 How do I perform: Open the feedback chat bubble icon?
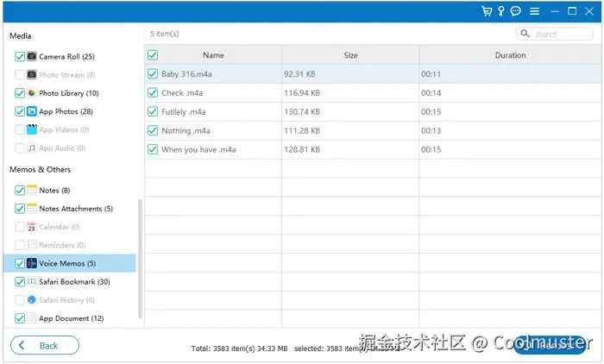[x=515, y=11]
